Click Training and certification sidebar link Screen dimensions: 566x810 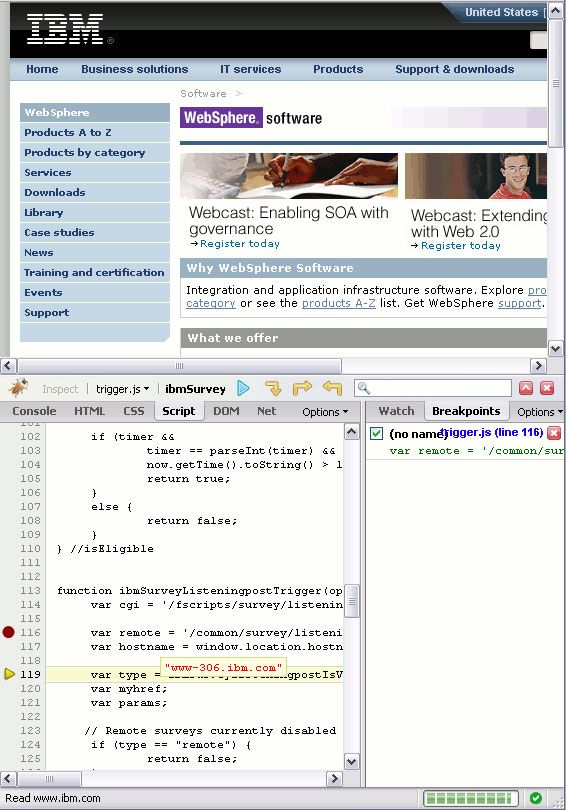click(x=95, y=273)
